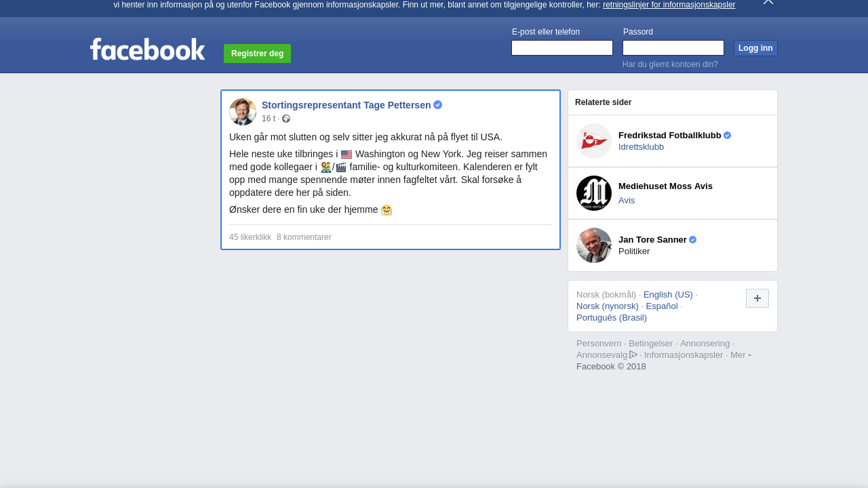Click the clapperboard emoji in the post
868x488 pixels.
pyautogui.click(x=341, y=167)
